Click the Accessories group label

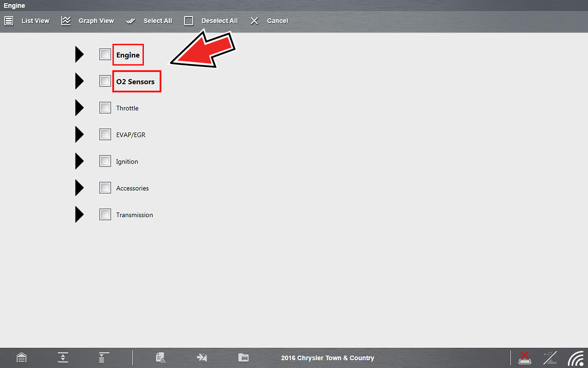132,188
